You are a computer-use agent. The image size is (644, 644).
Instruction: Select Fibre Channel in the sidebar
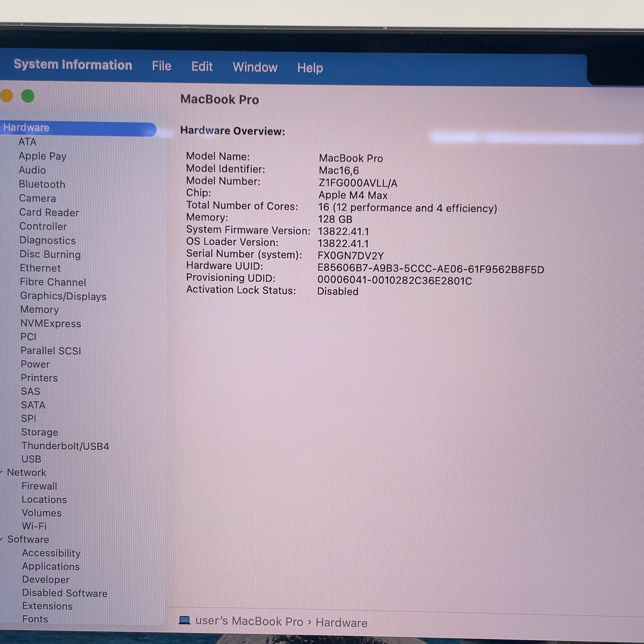coord(53,282)
